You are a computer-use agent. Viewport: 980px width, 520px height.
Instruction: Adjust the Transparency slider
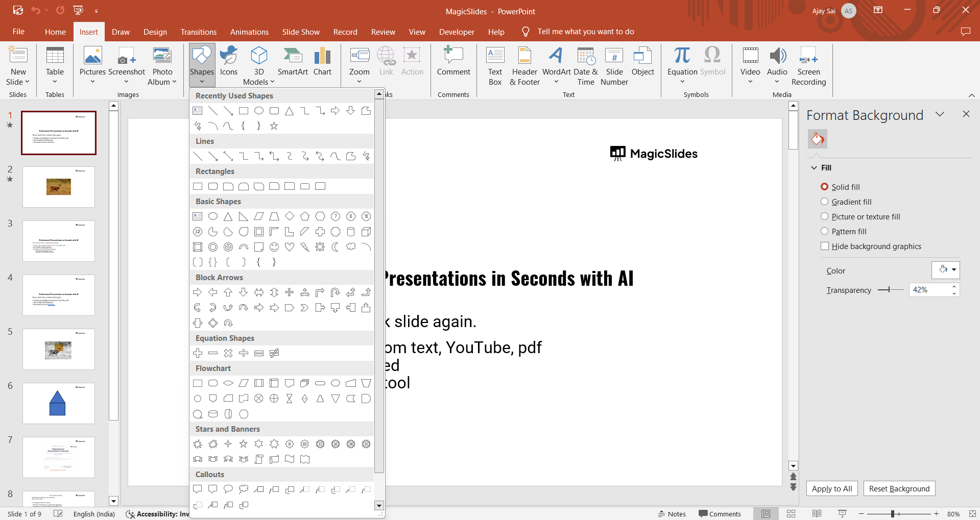coord(889,290)
